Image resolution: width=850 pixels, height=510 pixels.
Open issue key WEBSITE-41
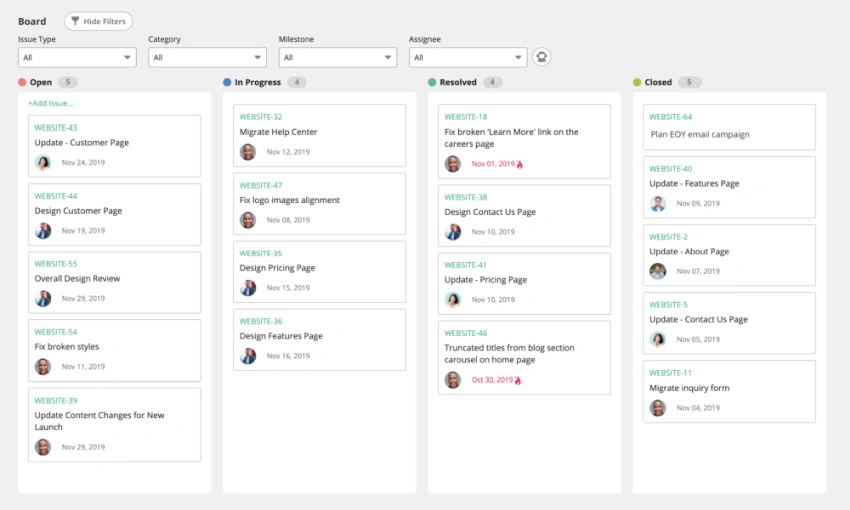click(x=466, y=265)
